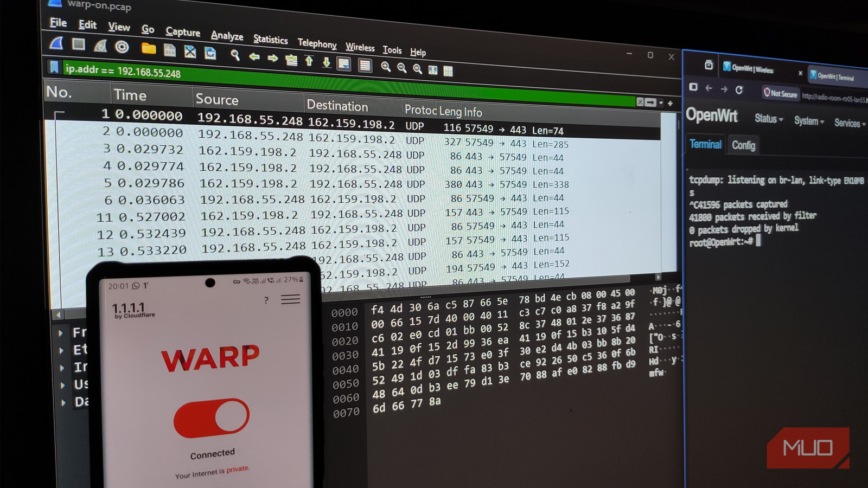Open the display filter history dropdown

point(661,103)
